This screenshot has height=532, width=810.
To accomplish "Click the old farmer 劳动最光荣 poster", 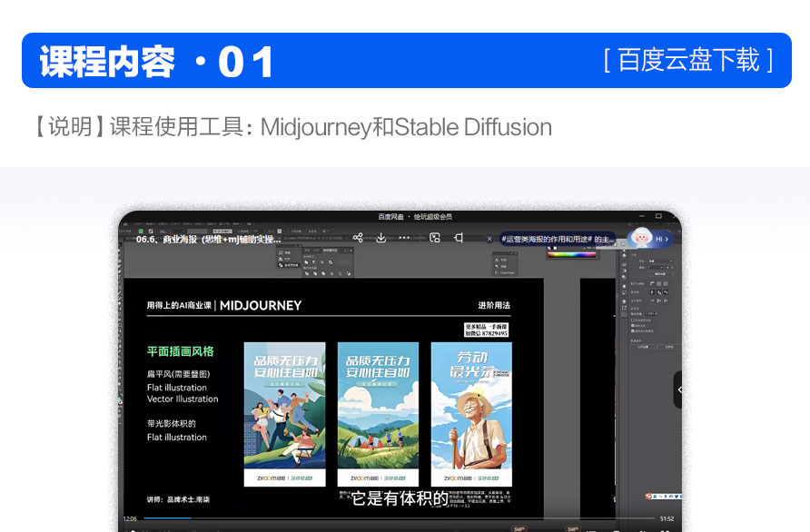I will [471, 414].
